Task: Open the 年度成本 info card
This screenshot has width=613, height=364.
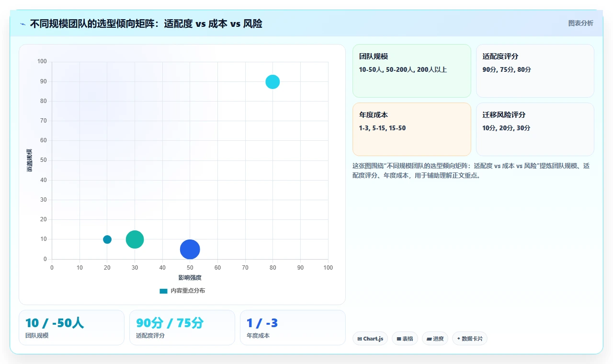Action: (412, 129)
